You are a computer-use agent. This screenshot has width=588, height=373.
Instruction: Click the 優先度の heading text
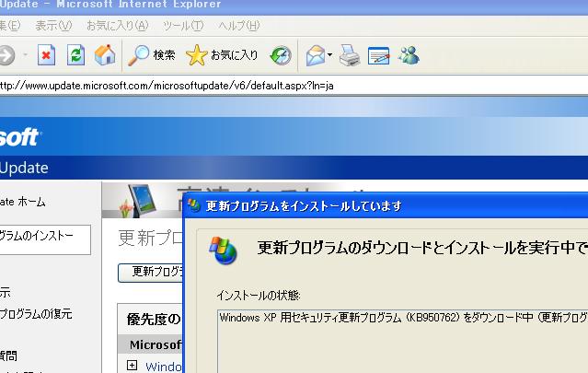click(x=154, y=320)
